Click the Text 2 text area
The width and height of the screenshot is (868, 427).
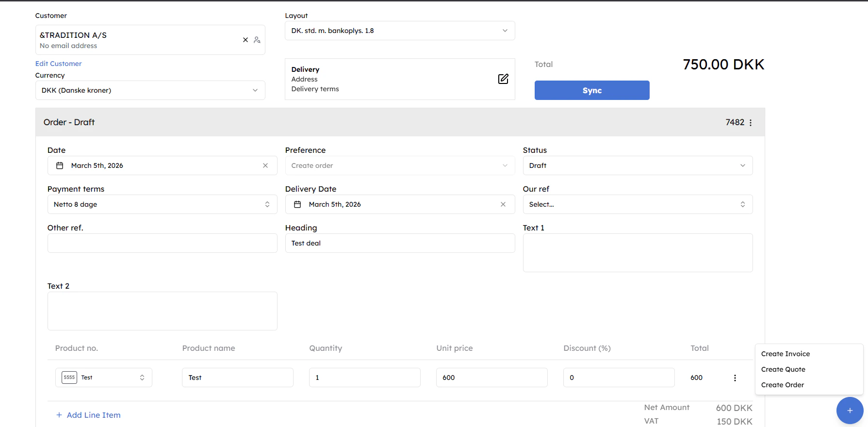coord(162,311)
